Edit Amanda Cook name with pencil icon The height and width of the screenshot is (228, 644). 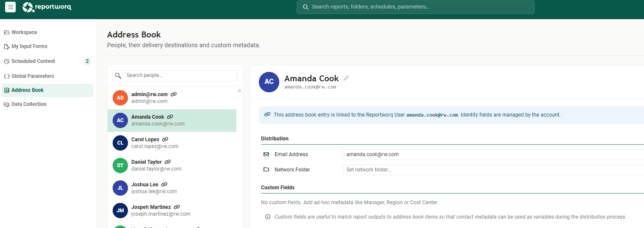(x=346, y=78)
